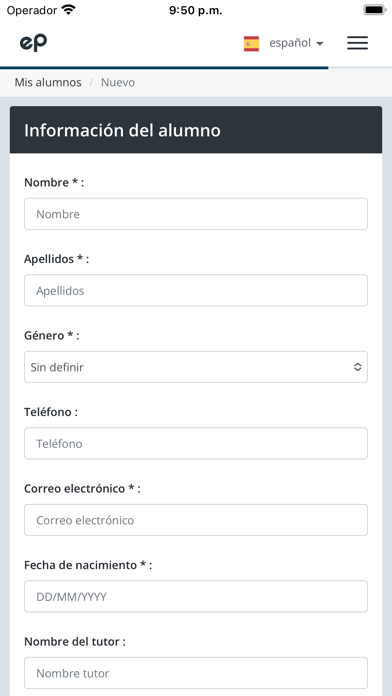392x696 pixels.
Task: Go to Mis alumnos breadcrumb
Action: [x=48, y=83]
